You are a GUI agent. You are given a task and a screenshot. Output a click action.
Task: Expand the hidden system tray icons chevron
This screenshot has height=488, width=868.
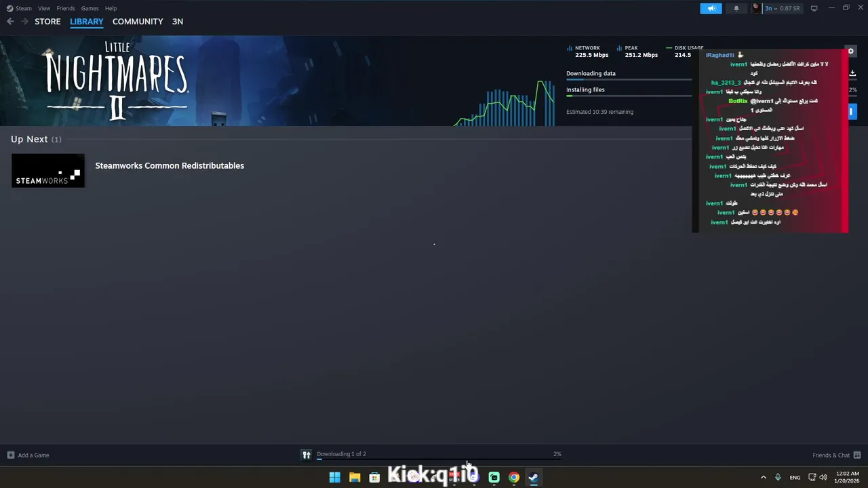(763, 477)
